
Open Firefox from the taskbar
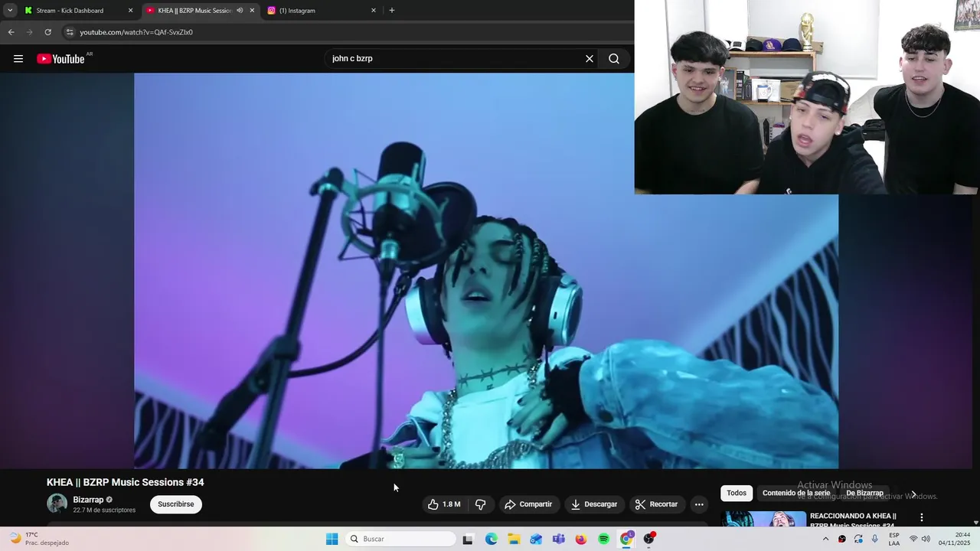point(581,539)
